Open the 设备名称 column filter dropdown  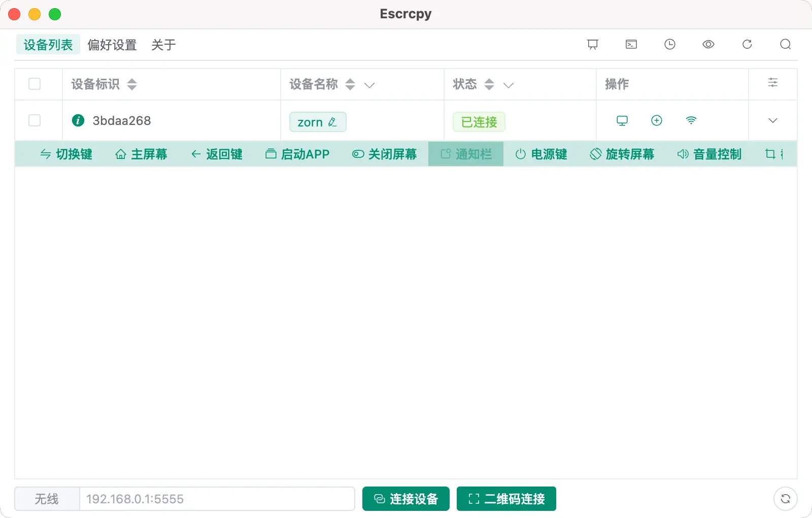click(369, 85)
